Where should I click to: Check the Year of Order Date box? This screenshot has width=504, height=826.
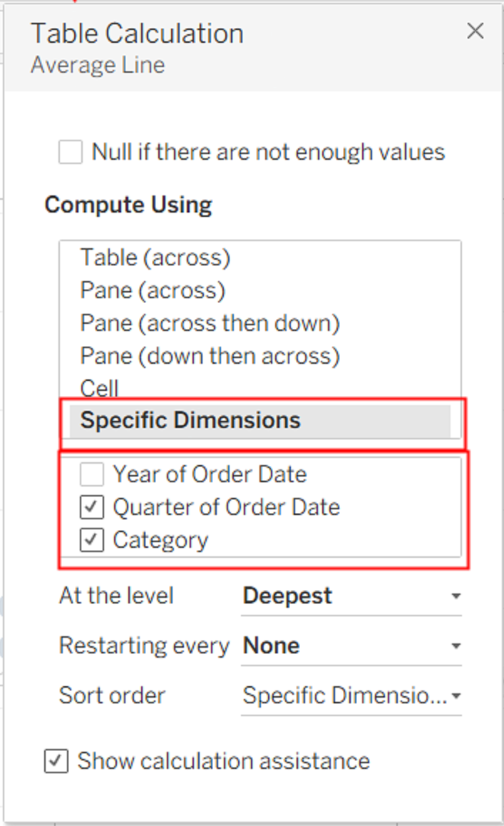92,474
